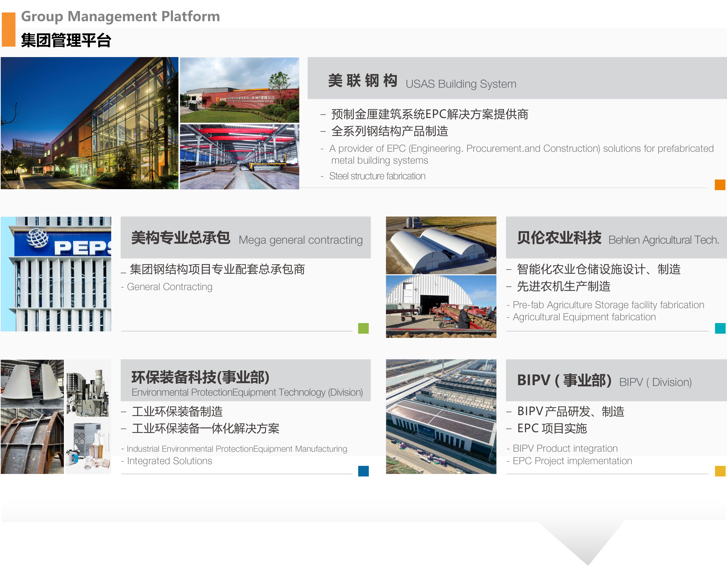Click the 贝伦农业科技 header
This screenshot has width=727, height=588.
pyautogui.click(x=559, y=238)
